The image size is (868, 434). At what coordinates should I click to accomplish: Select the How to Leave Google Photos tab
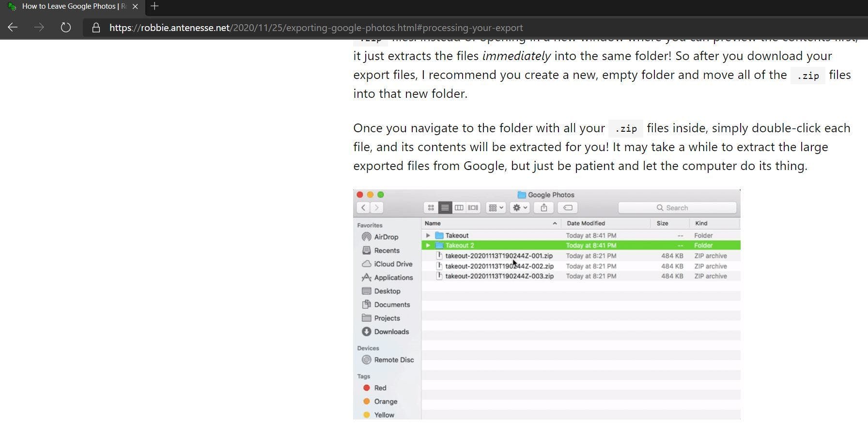73,6
